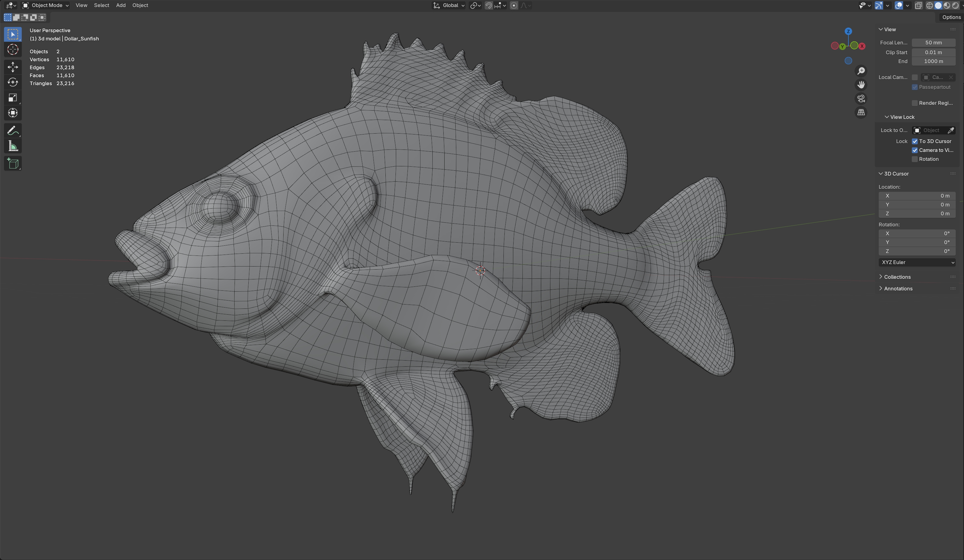Disable Lock To 3D Cursor checkbox

pyautogui.click(x=915, y=142)
